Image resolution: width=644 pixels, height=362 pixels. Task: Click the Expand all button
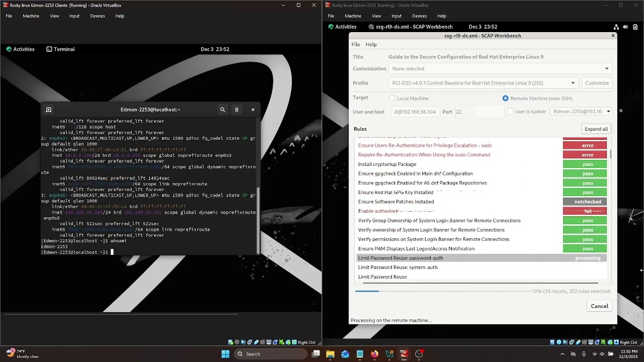[596, 129]
